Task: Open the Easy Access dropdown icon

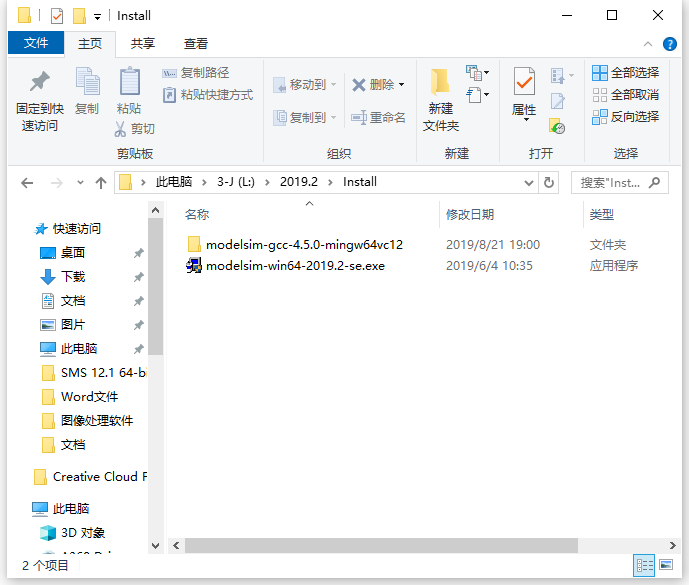Action: 478,94
